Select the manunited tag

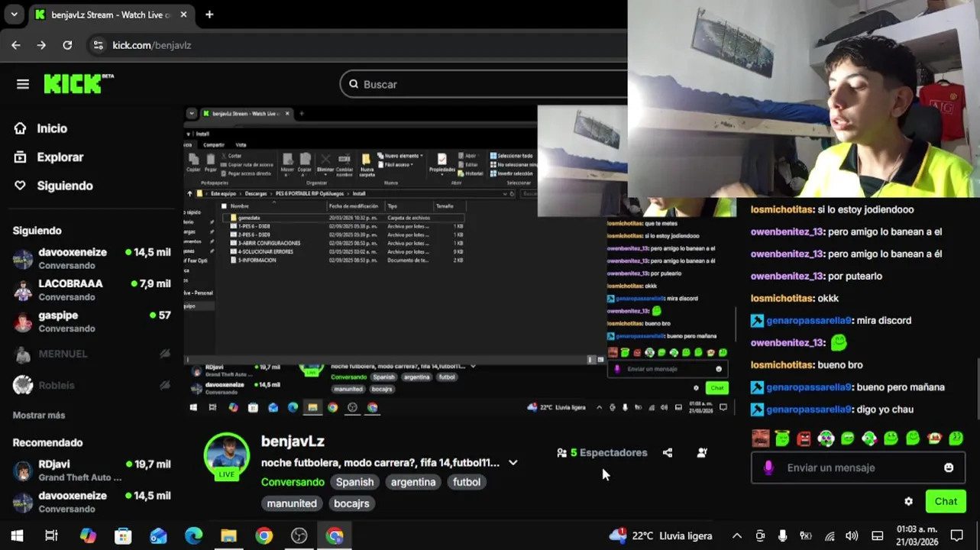point(292,503)
